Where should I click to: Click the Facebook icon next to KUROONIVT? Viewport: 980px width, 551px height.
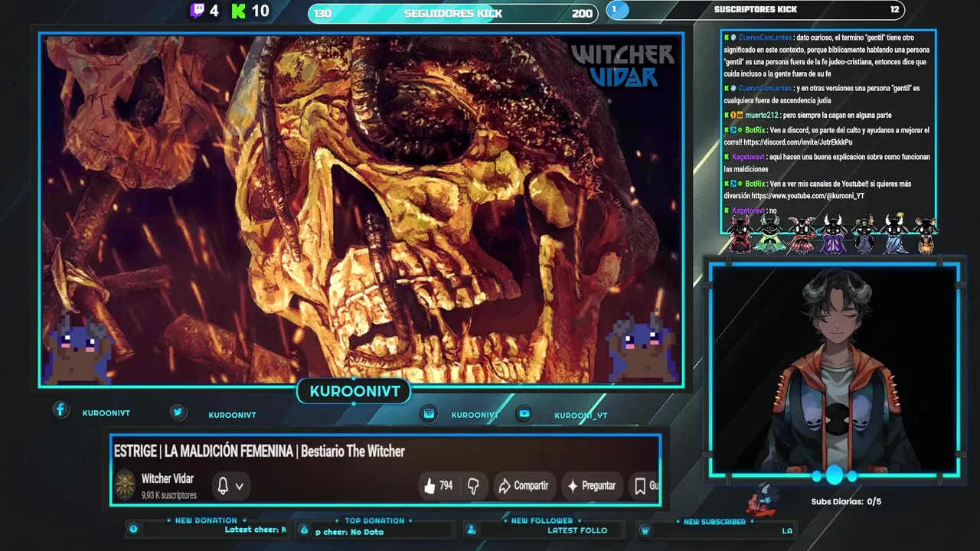[60, 409]
